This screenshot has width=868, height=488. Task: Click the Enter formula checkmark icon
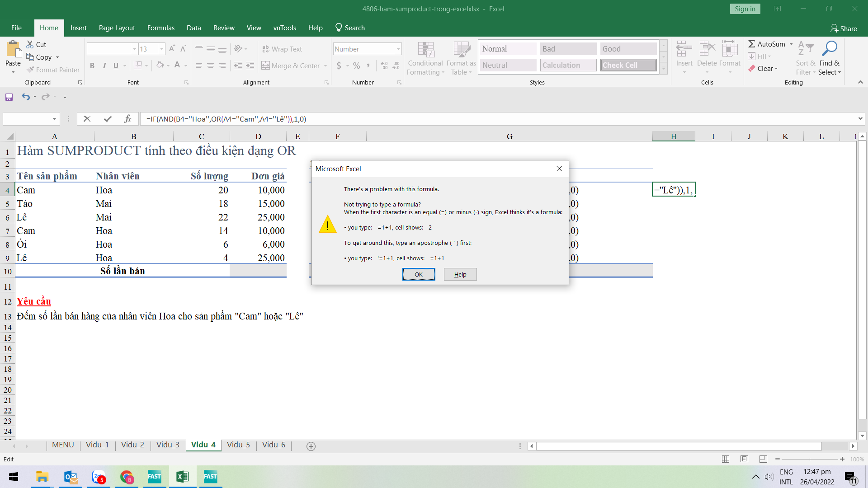[108, 119]
